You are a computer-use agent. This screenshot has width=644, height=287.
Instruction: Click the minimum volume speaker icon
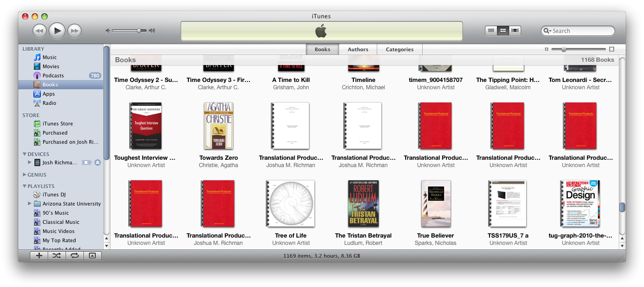(x=108, y=31)
